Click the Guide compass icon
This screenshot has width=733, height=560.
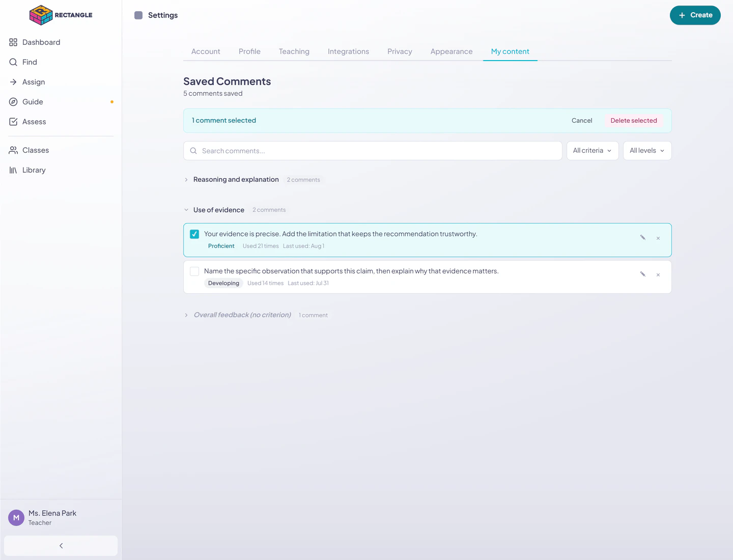click(x=13, y=102)
